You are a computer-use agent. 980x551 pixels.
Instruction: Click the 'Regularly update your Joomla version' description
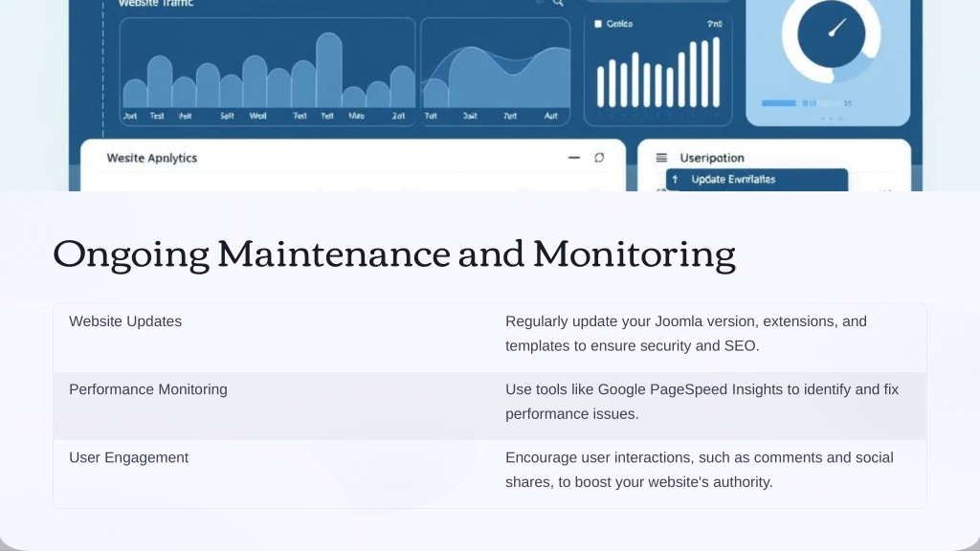[x=686, y=334]
